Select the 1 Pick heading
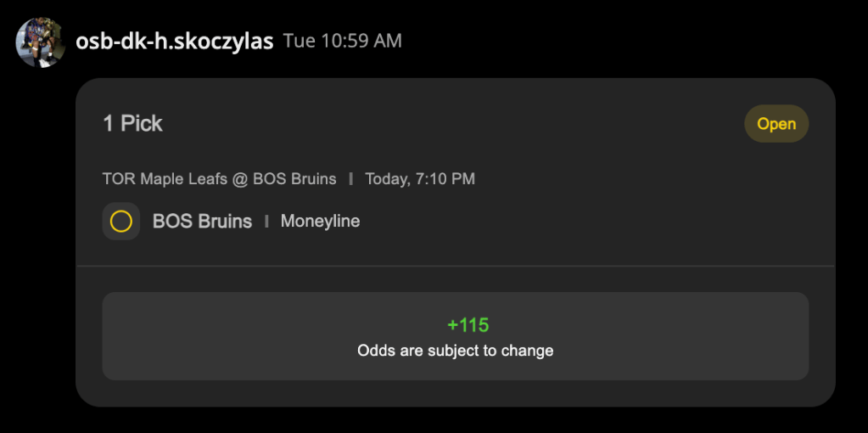Screen dimensions: 868x433 (133, 123)
